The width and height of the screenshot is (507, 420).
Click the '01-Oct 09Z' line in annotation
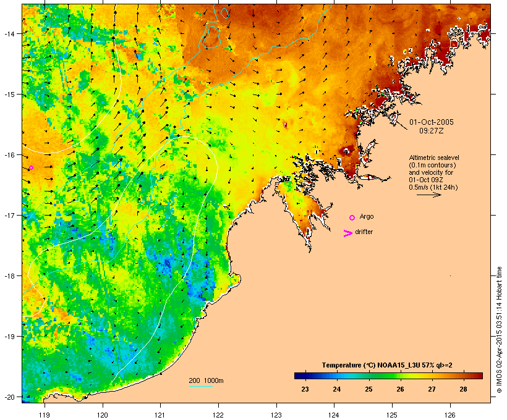pyautogui.click(x=426, y=180)
